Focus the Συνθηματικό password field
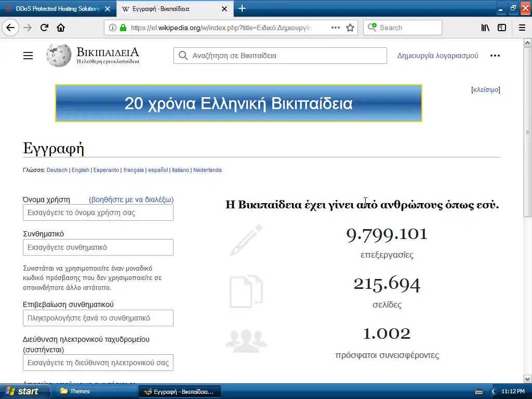 98,247
